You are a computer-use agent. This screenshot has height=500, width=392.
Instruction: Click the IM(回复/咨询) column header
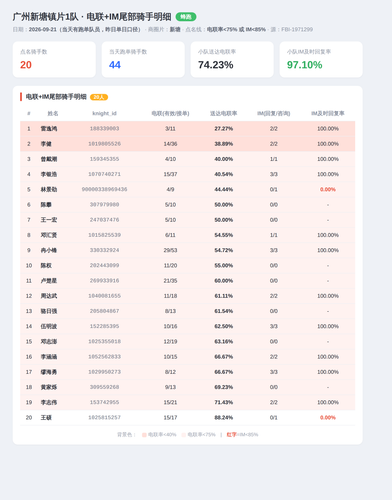[273, 113]
